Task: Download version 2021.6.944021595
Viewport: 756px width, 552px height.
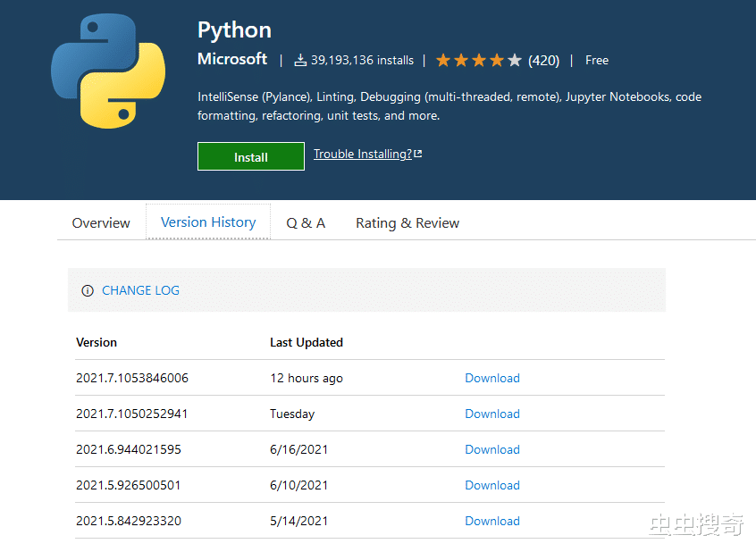Action: click(492, 449)
